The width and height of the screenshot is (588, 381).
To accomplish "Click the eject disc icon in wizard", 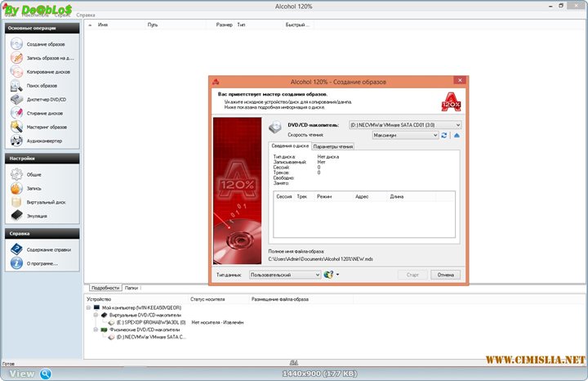I will (x=457, y=135).
